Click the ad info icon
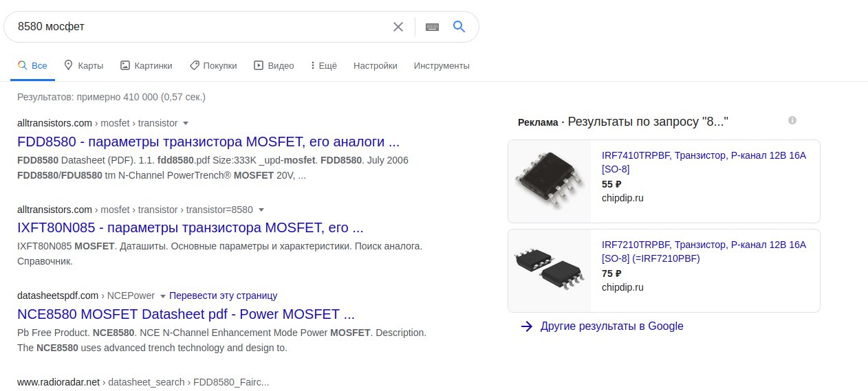868x391 pixels. [792, 120]
